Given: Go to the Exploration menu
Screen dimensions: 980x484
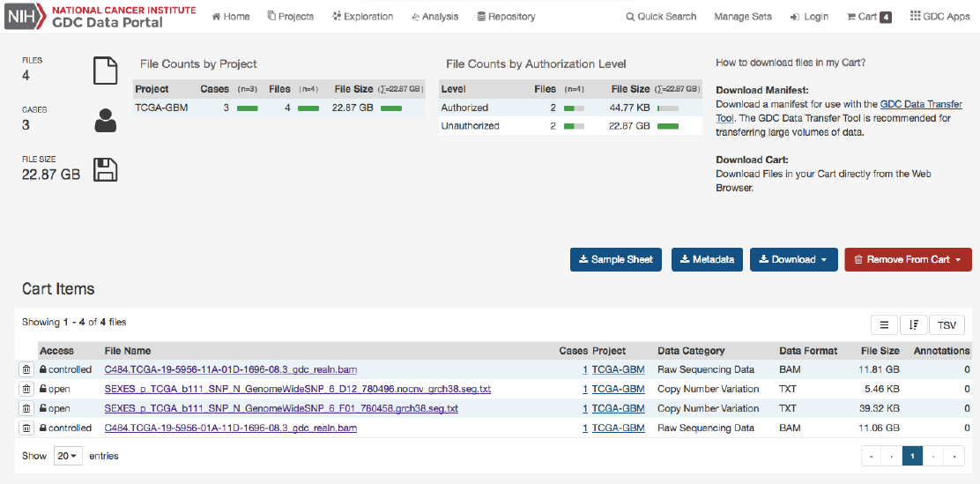Looking at the screenshot, I should (363, 17).
